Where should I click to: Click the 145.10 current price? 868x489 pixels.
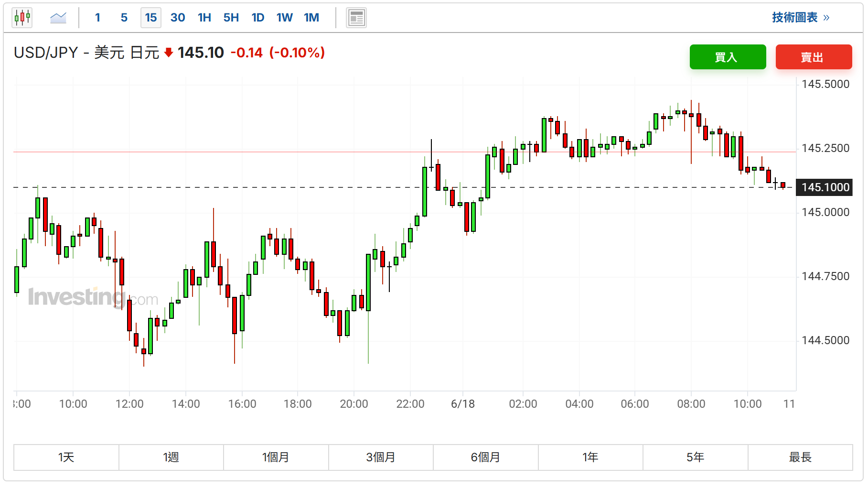(201, 53)
